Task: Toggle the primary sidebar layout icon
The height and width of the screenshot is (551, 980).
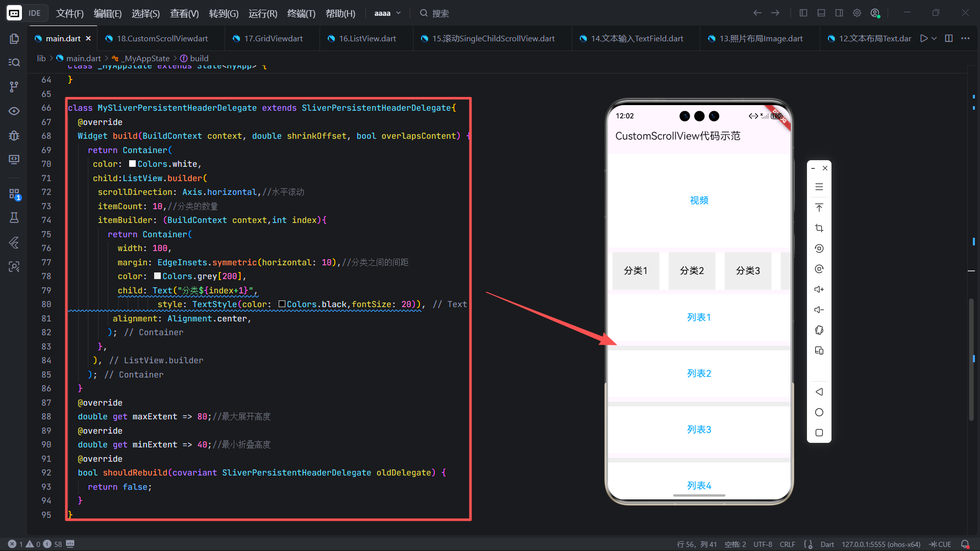Action: click(x=803, y=13)
